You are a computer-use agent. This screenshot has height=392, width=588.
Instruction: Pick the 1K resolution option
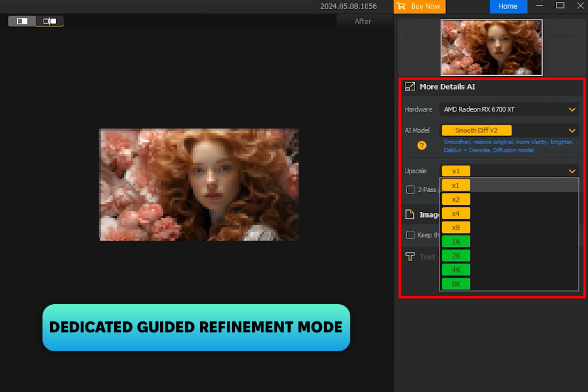(456, 242)
